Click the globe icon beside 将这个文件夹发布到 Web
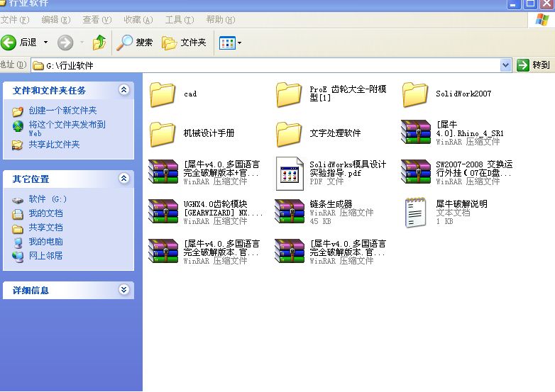 click(17, 126)
